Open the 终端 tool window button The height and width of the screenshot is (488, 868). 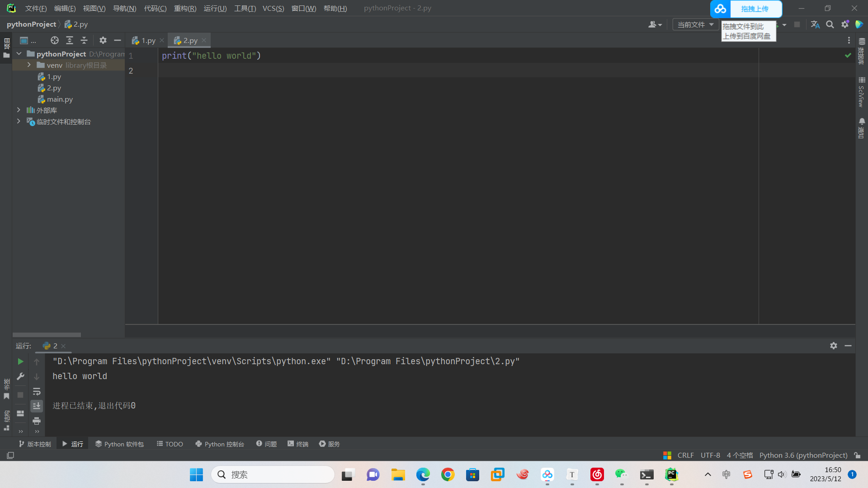(298, 444)
